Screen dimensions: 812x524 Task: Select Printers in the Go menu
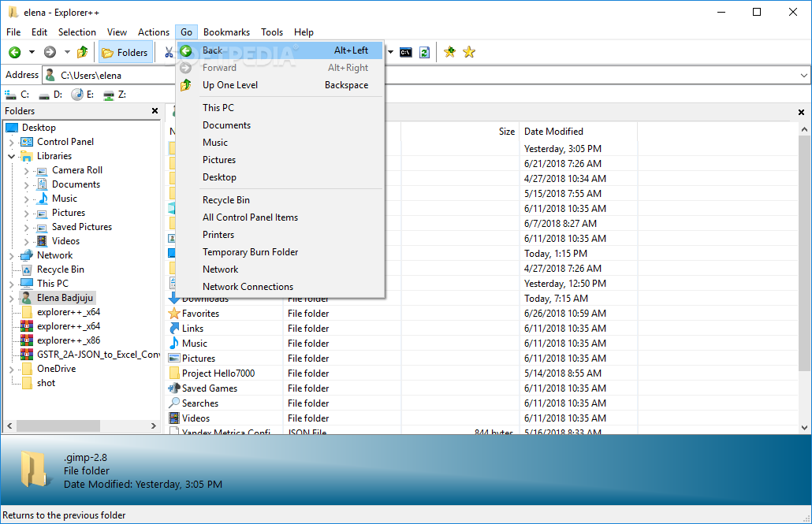(x=280, y=235)
